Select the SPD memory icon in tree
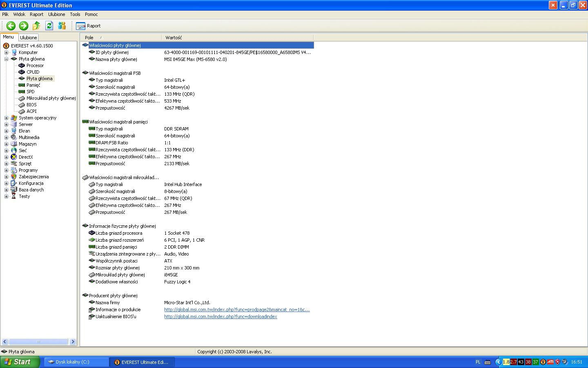588x368 pixels. tap(22, 92)
